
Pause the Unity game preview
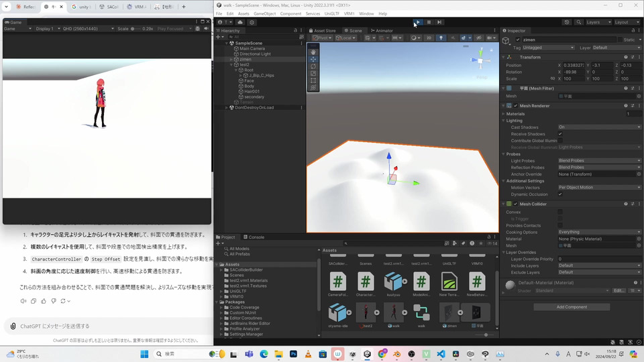coord(429,22)
